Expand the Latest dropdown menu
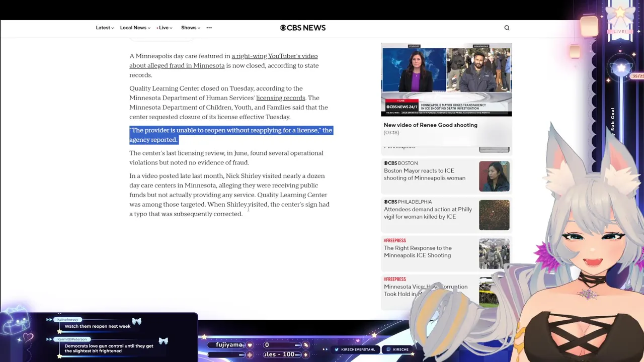The image size is (644, 362). pyautogui.click(x=105, y=28)
